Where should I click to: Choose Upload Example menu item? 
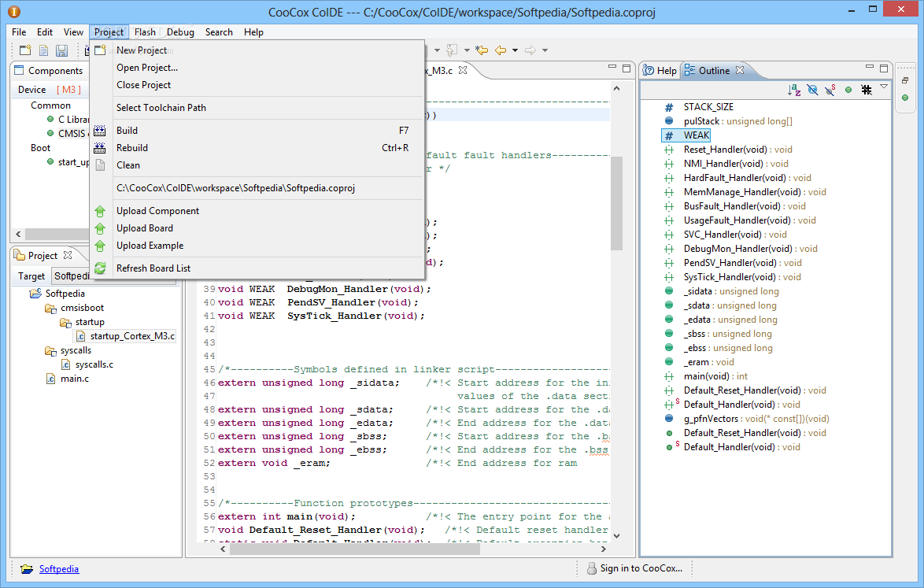click(257, 246)
